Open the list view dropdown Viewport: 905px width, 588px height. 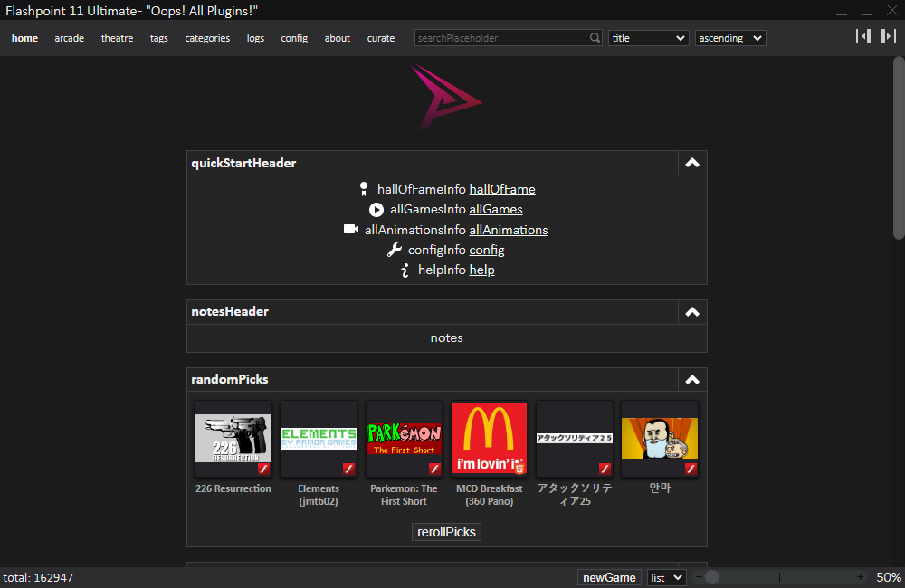666,576
